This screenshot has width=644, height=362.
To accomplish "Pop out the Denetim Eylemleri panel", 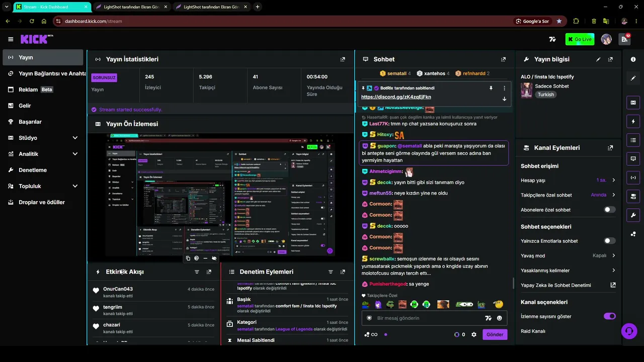I will click(343, 271).
